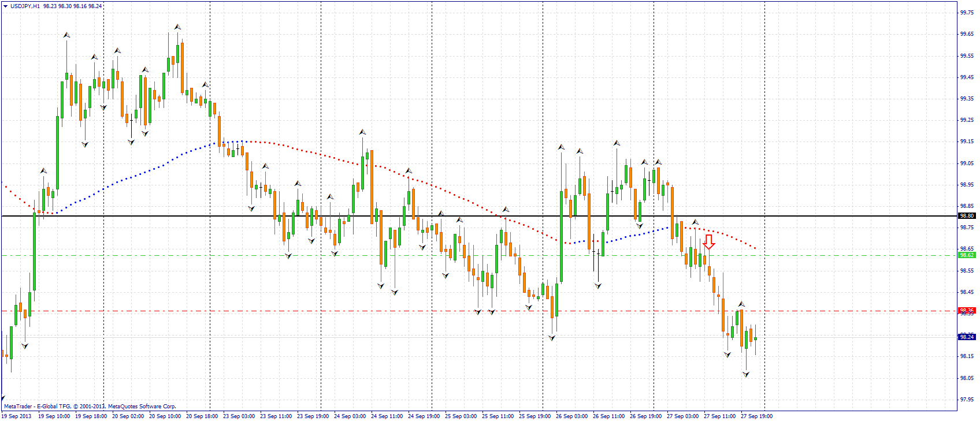
Task: Click the 98.85 price scale label
Action: [x=967, y=206]
